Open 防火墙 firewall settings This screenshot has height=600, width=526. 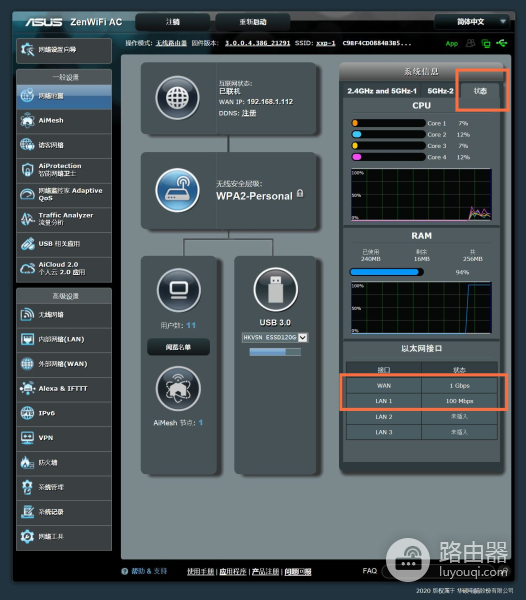point(64,463)
